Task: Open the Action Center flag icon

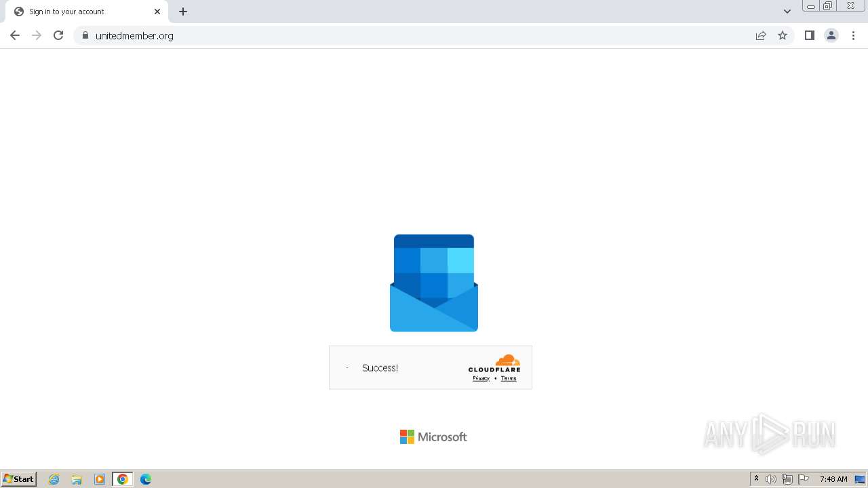Action: pos(804,479)
